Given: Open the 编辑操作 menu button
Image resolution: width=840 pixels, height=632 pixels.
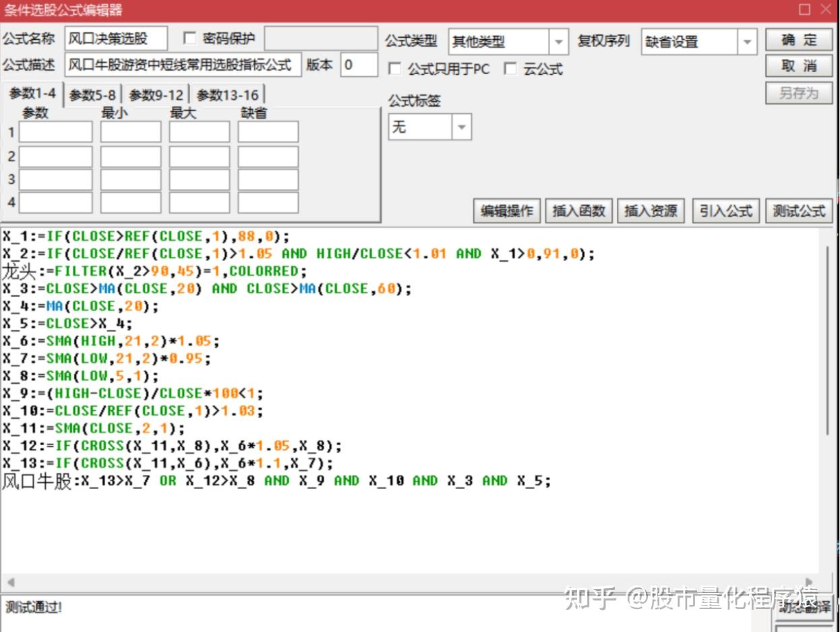Looking at the screenshot, I should [x=507, y=211].
